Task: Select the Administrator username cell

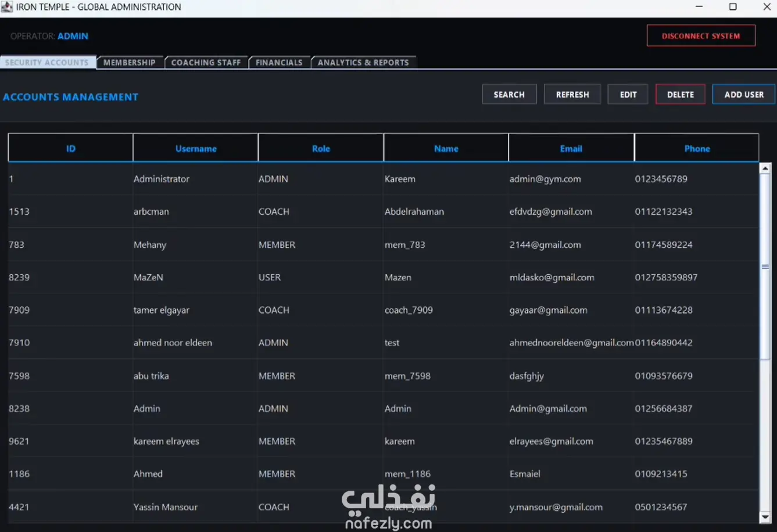Action: tap(195, 179)
